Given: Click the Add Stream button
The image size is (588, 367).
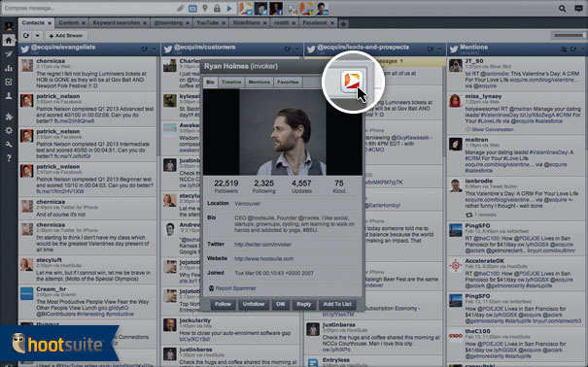Looking at the screenshot, I should click(66, 36).
